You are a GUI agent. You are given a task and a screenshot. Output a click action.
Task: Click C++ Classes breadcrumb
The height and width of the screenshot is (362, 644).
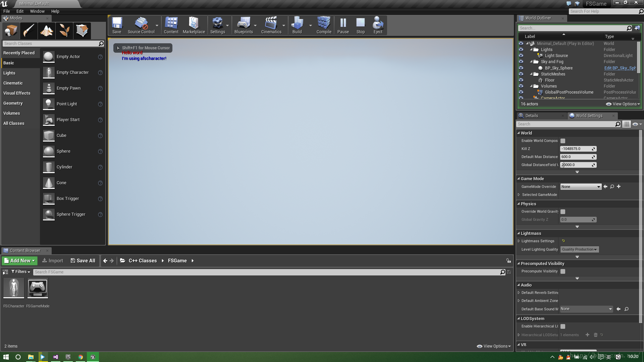point(143,261)
